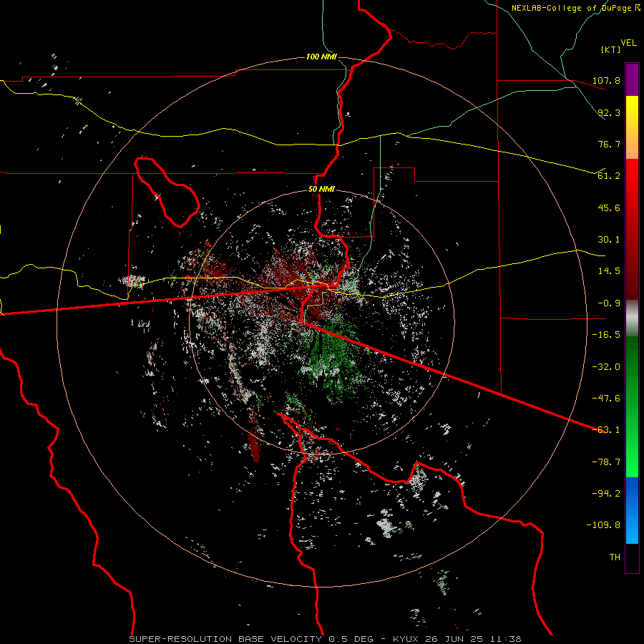Click the -94.2 legend value

[x=606, y=494]
